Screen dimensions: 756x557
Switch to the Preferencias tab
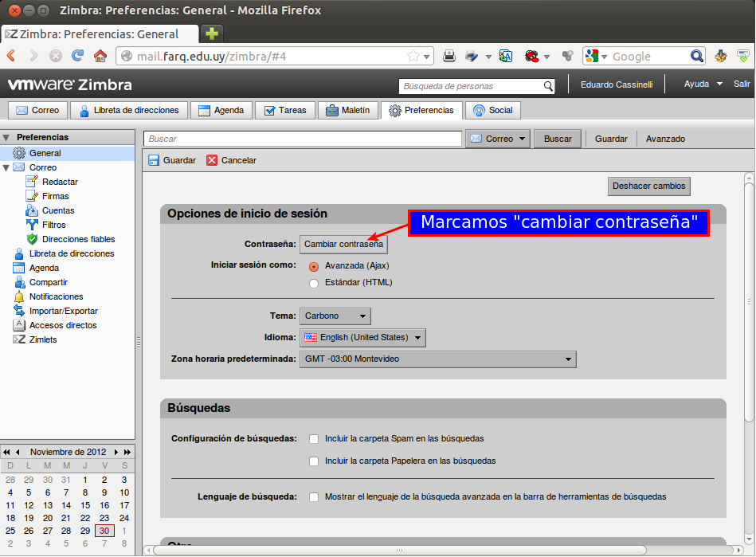(x=422, y=111)
